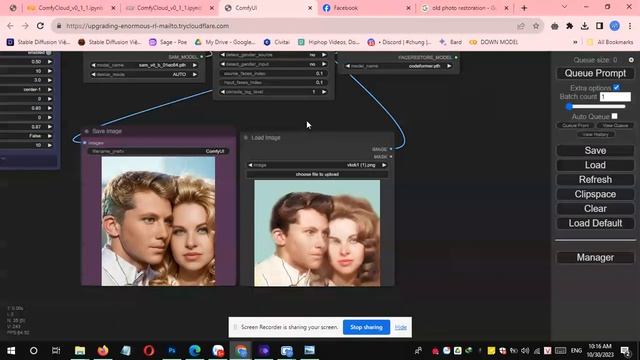
Task: Adjust the Batch count slider
Action: tap(596, 107)
